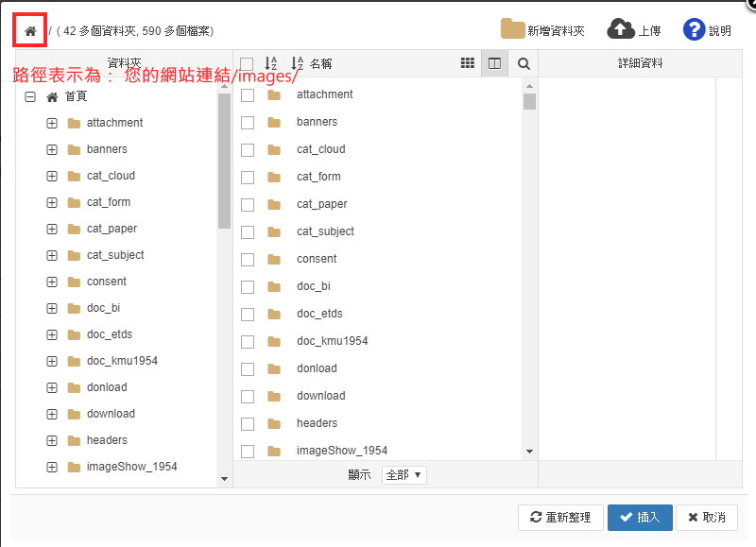This screenshot has height=547, width=756.
Task: Select 首頁 home item in tree
Action: pos(66,96)
